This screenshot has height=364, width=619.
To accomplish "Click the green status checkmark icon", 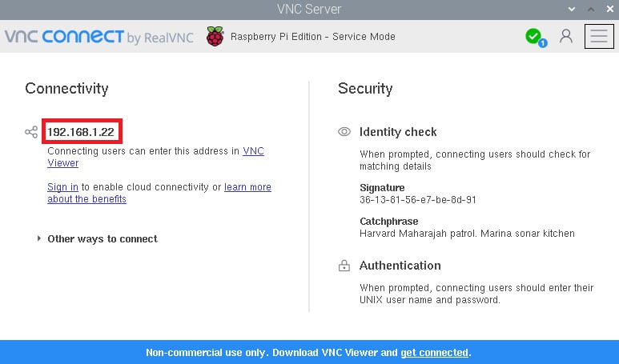I will [533, 36].
